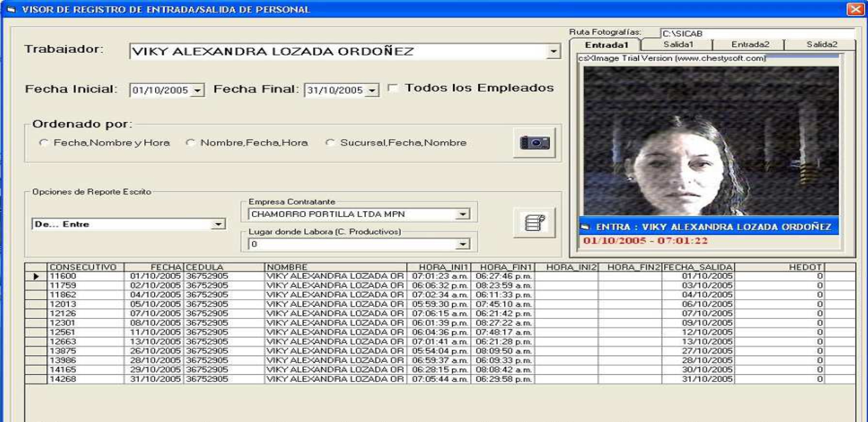Expand the De... Entre report options dropdown
Viewport: 868px width, 422px height.
coord(218,225)
